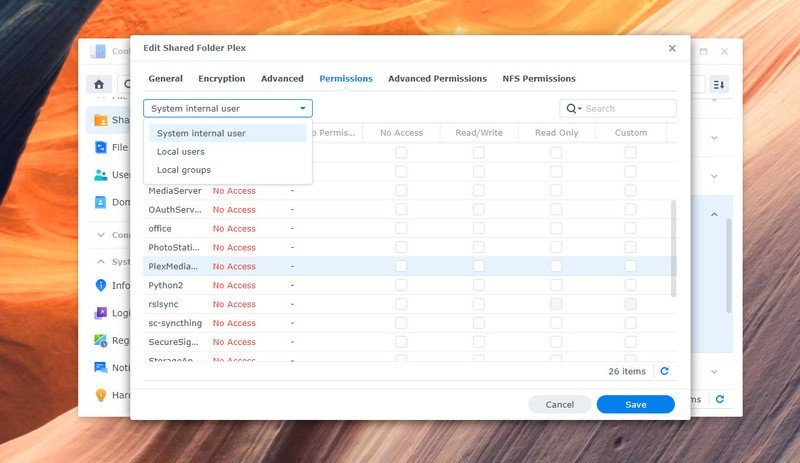The width and height of the screenshot is (800, 463).
Task: Open Shared Folder sidebar icon
Action: click(x=101, y=120)
